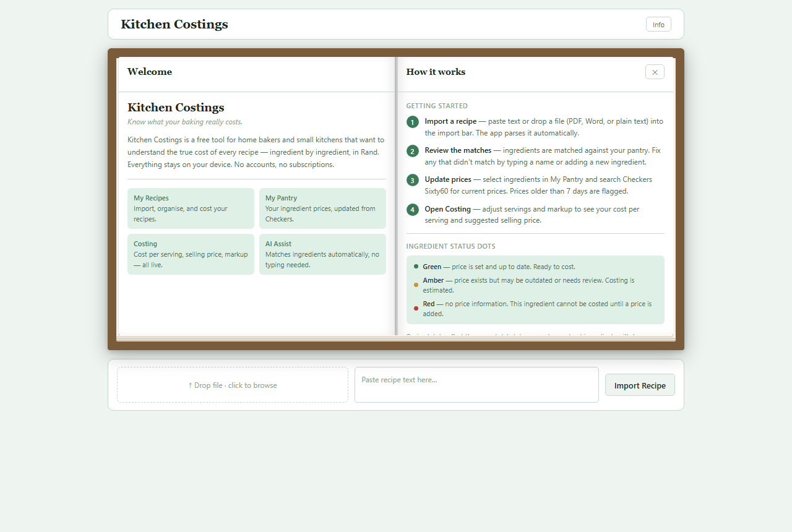The height and width of the screenshot is (532, 792).
Task: Open the Info button in header
Action: tap(658, 24)
